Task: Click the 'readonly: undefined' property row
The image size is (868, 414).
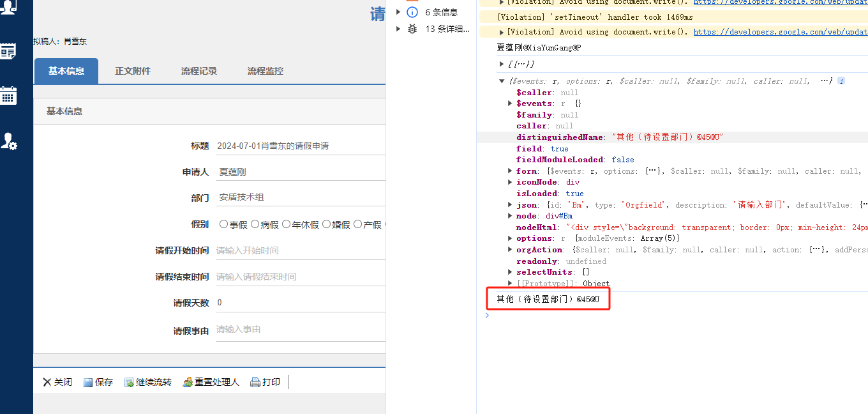Action: tap(561, 261)
